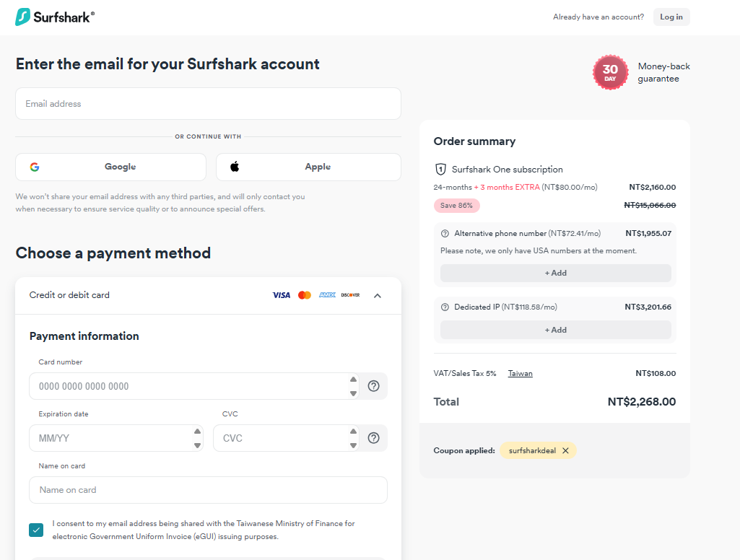The height and width of the screenshot is (560, 740).
Task: Click the surfsharkdeal coupon tag text
Action: tap(532, 450)
